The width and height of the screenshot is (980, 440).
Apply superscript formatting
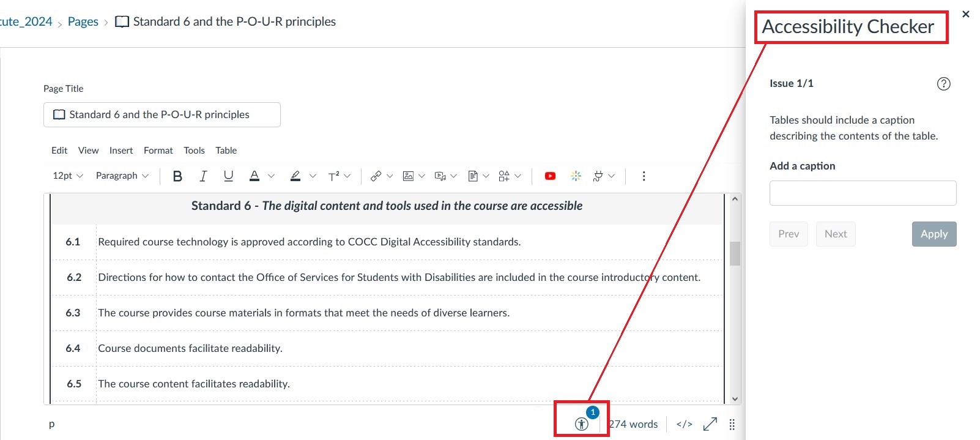click(x=333, y=176)
